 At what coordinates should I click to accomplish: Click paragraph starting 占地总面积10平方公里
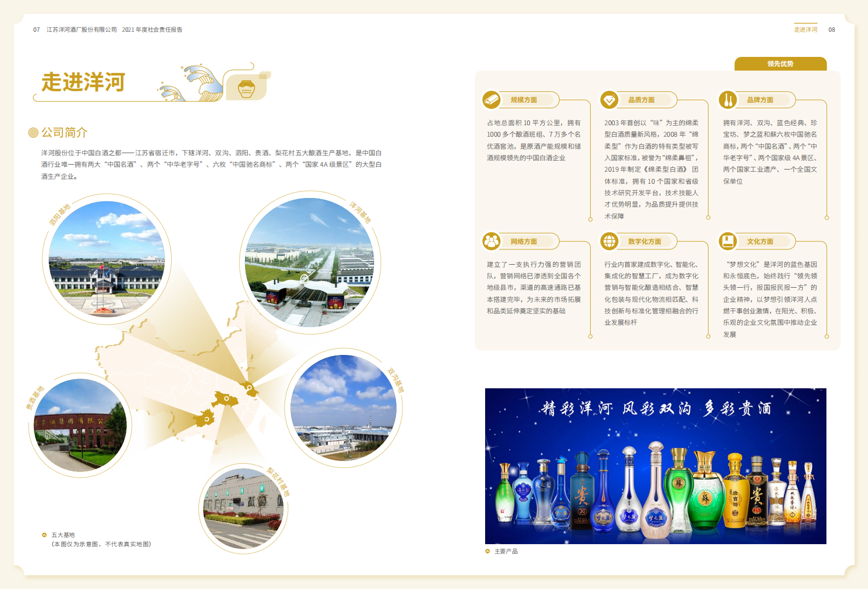(534, 140)
